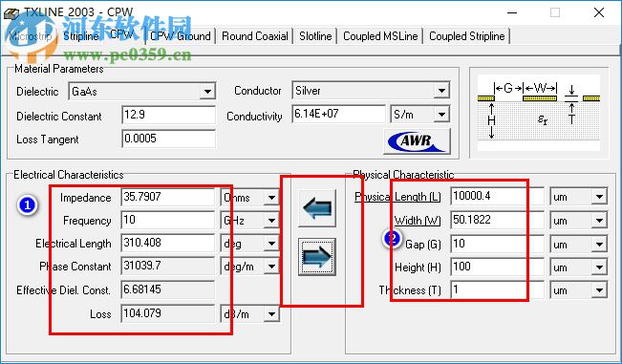Open the Phase Constant deg/m unit dropdown

pos(271,267)
